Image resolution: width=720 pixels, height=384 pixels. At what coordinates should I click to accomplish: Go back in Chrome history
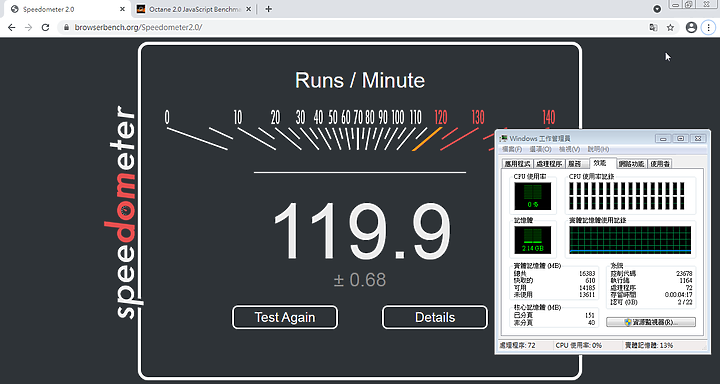pos(12,28)
